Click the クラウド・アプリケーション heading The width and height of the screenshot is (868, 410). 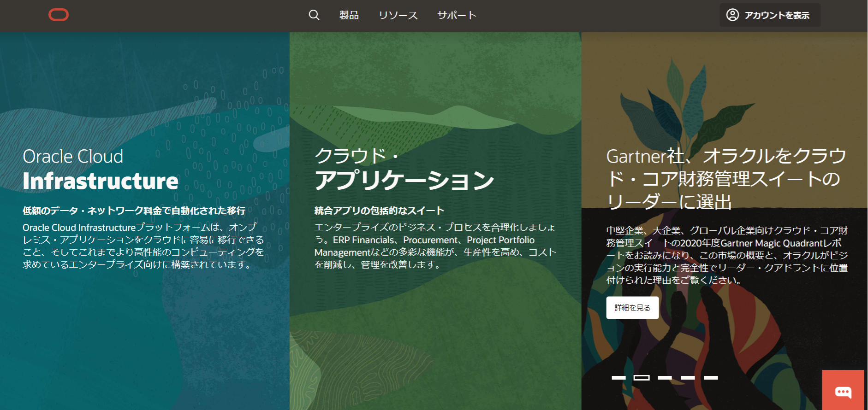[x=404, y=169]
